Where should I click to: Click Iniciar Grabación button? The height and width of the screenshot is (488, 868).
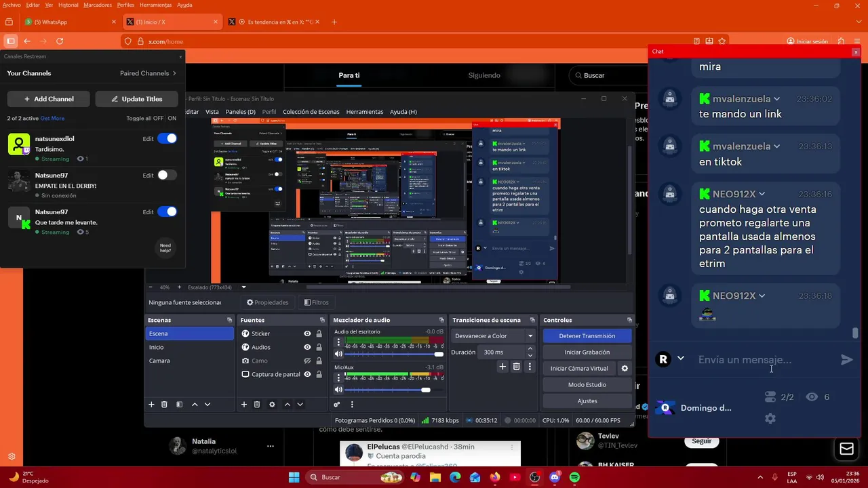tap(587, 352)
